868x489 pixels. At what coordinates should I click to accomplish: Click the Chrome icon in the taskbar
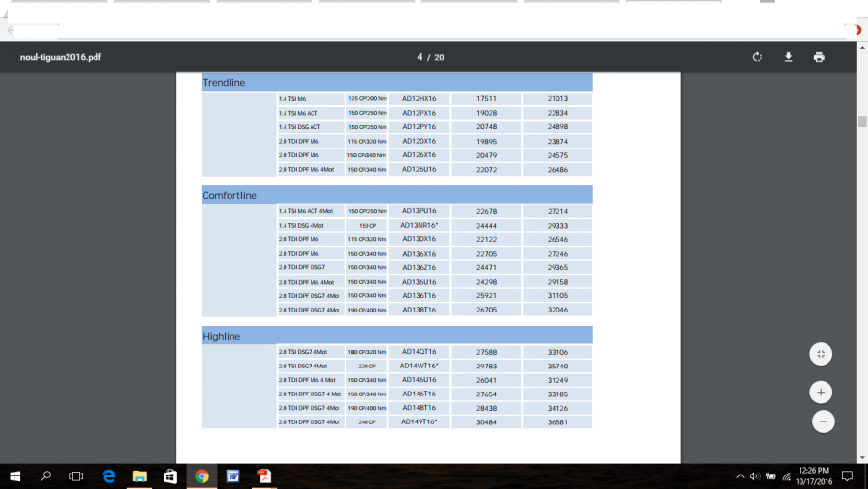coord(202,475)
